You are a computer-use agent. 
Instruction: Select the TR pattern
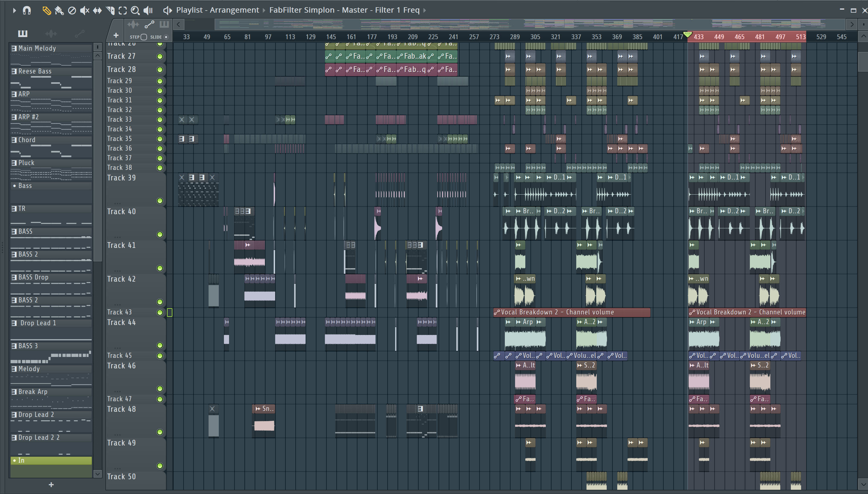click(51, 215)
